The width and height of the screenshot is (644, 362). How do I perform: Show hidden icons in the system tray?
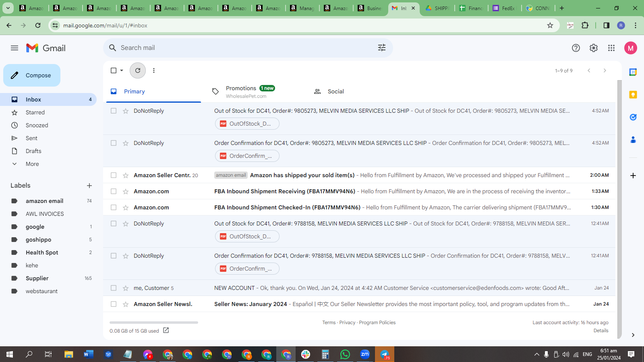[536, 354]
